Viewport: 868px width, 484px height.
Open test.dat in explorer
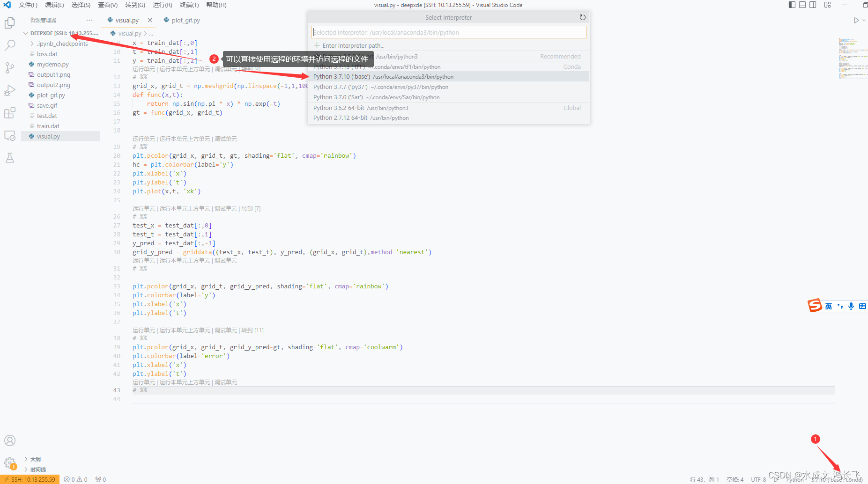click(61, 116)
